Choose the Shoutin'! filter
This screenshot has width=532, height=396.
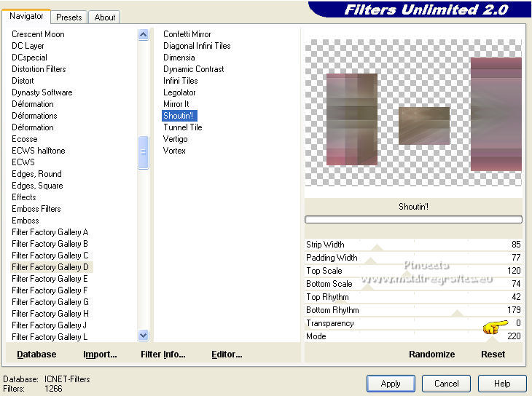pos(179,116)
